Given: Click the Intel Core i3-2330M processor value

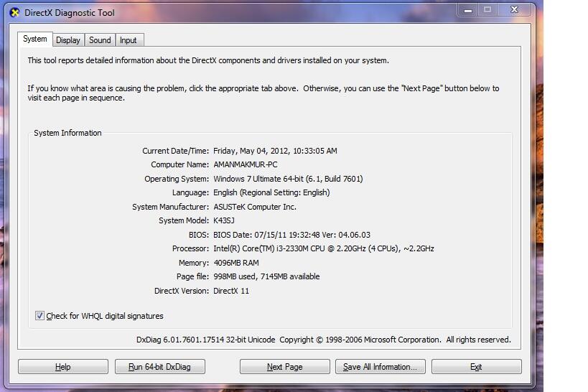Looking at the screenshot, I should pos(324,248).
